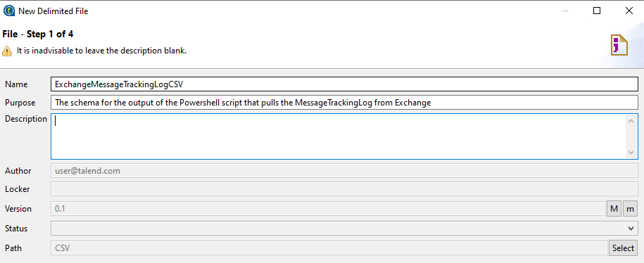Screen dimensions: 644x263
Task: Click the scroll down arrow in Description box
Action: tap(631, 152)
